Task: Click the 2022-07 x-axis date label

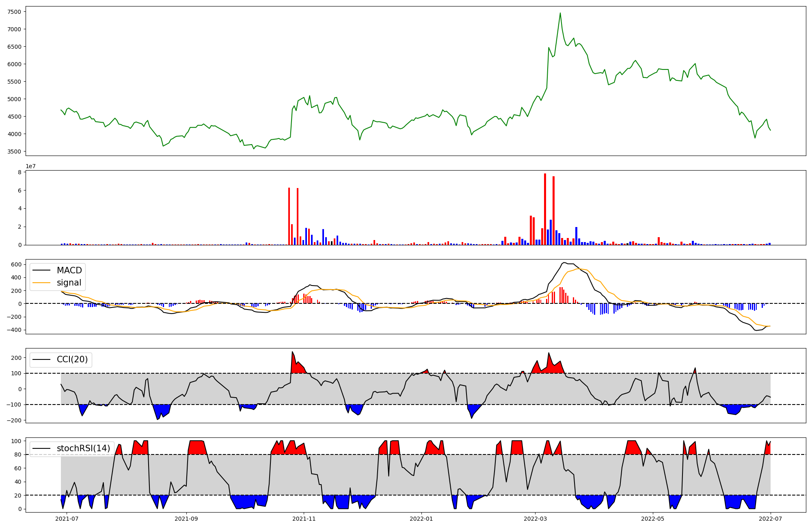Action: pos(770,519)
